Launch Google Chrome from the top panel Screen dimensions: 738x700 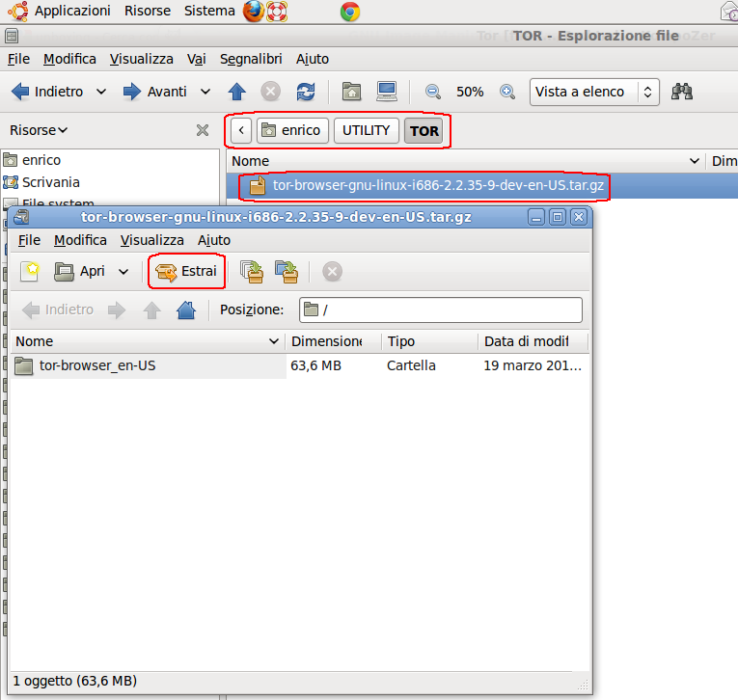(350, 12)
